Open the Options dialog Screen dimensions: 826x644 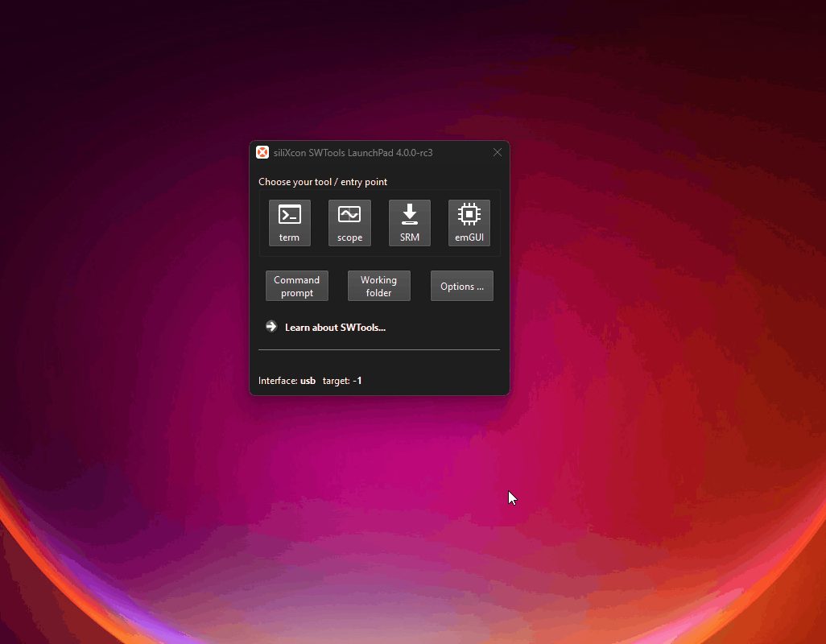461,286
